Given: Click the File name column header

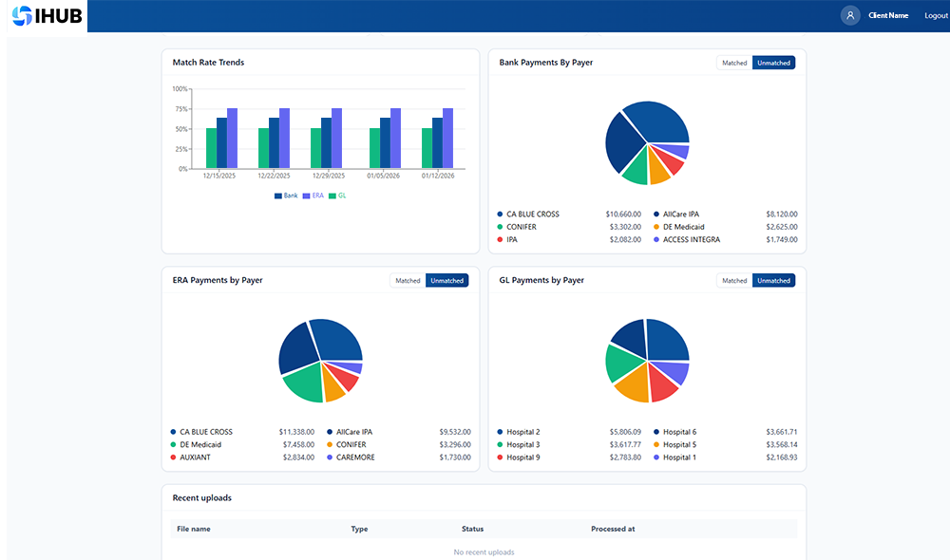Looking at the screenshot, I should tap(194, 529).
